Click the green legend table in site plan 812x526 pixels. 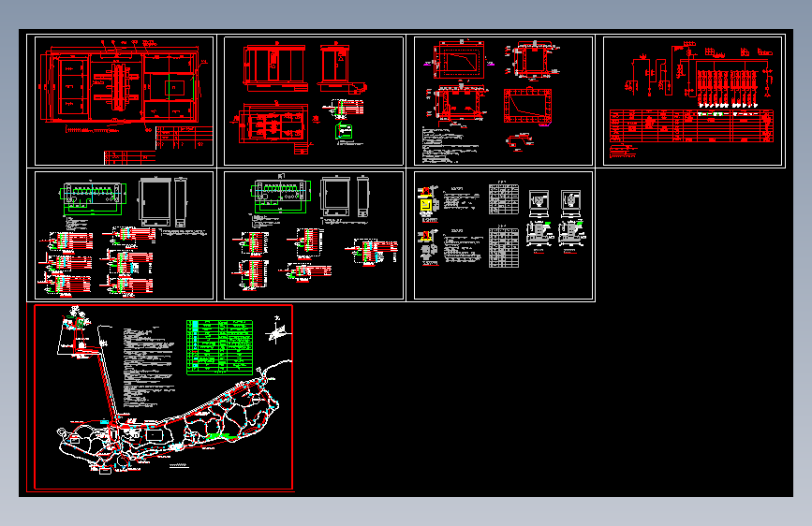[x=219, y=347]
